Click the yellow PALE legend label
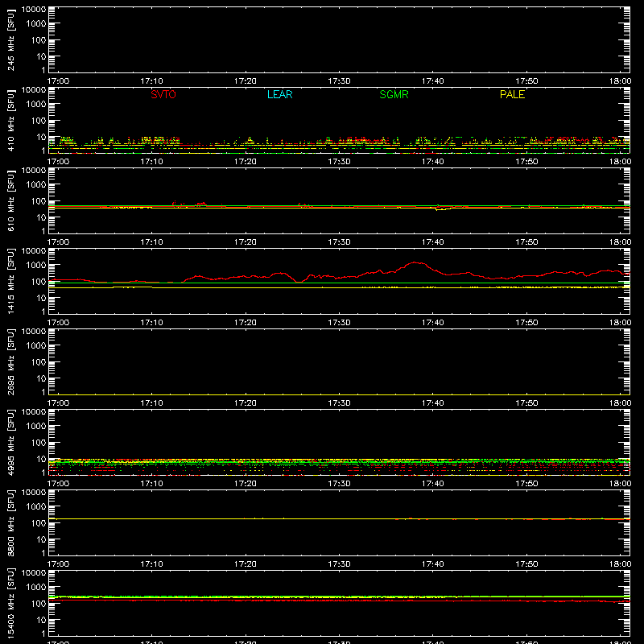Image resolution: width=644 pixels, height=644 pixels. (512, 94)
